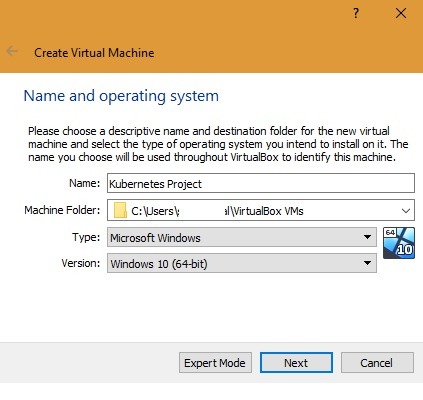
Task: Click the Machine Folder yellow folder icon
Action: click(x=120, y=210)
